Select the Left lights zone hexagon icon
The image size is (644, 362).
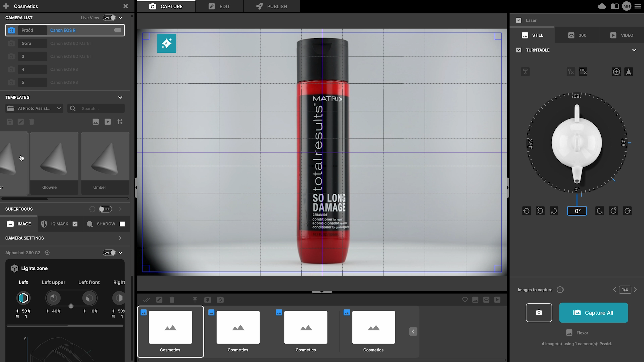(23, 298)
